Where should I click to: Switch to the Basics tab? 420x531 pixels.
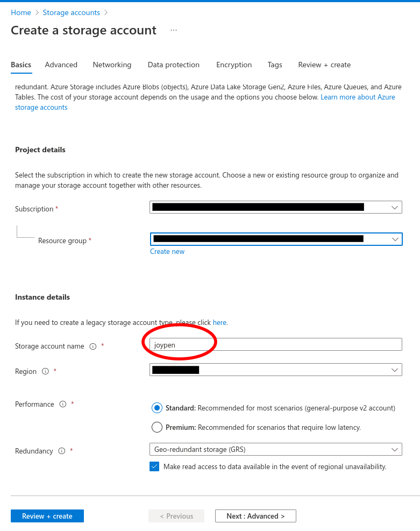pos(21,65)
